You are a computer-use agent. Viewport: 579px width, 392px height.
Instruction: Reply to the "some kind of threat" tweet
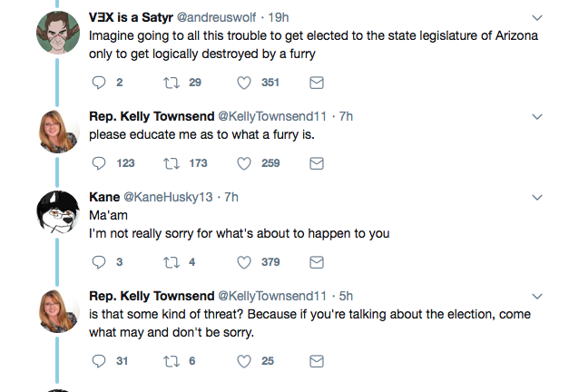pyautogui.click(x=100, y=361)
